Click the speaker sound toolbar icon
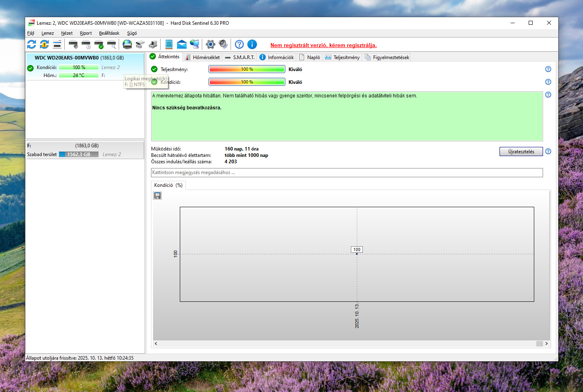The image size is (583, 392). point(223,44)
